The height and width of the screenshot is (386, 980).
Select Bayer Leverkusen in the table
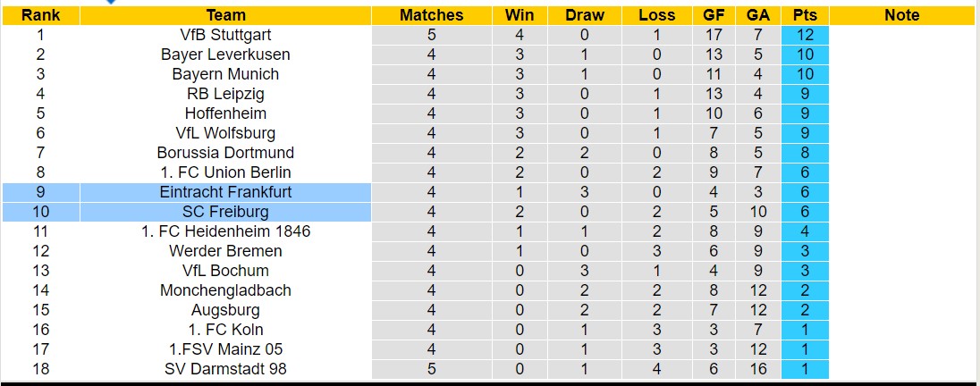click(225, 55)
